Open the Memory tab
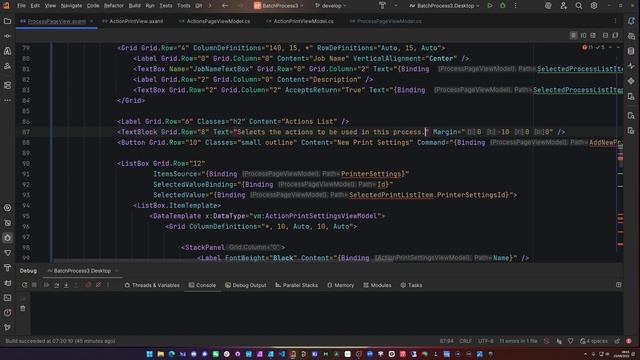This screenshot has width=640, height=360. pos(340,285)
